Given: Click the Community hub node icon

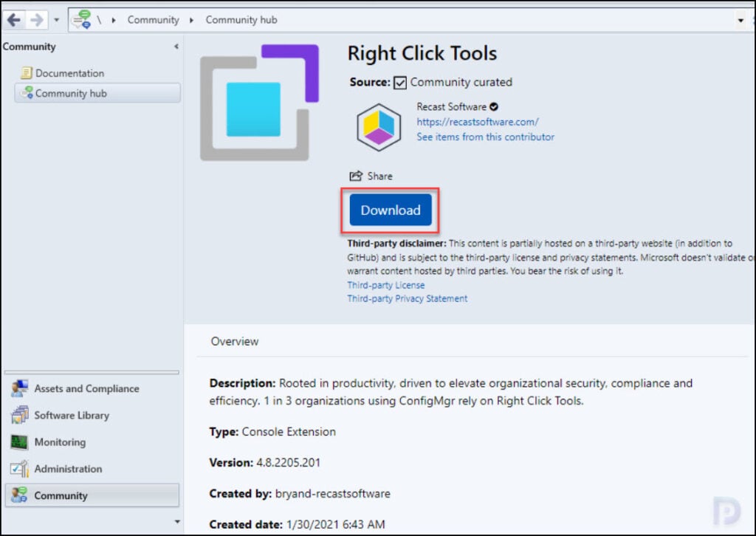Looking at the screenshot, I should coord(27,92).
